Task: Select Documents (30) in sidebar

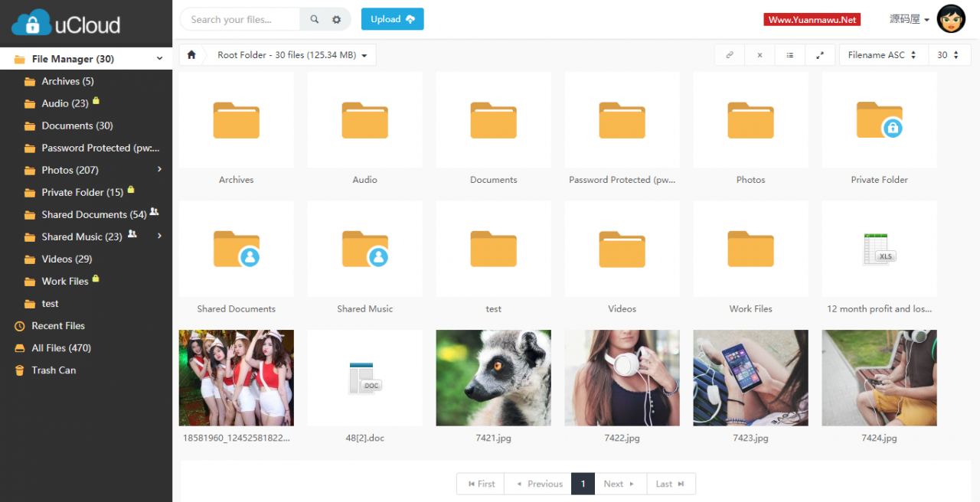Action: 77,125
